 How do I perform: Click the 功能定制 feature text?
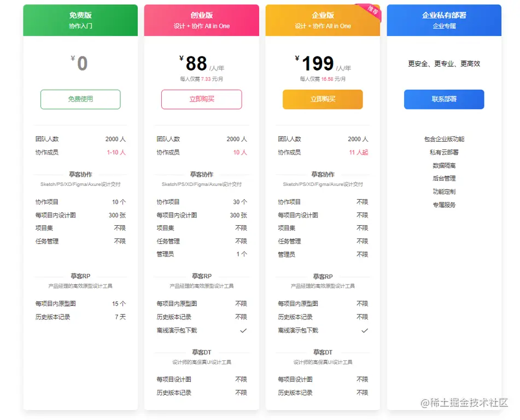pyautogui.click(x=444, y=191)
